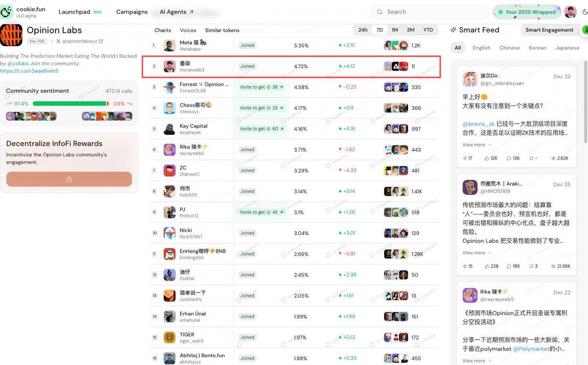588x365 pixels.
Task: Switch to the Voices tab
Action: [x=188, y=30]
